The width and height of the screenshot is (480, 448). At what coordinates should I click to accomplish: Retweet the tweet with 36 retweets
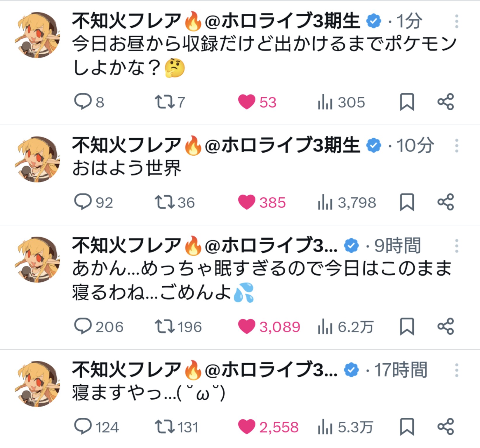165,202
